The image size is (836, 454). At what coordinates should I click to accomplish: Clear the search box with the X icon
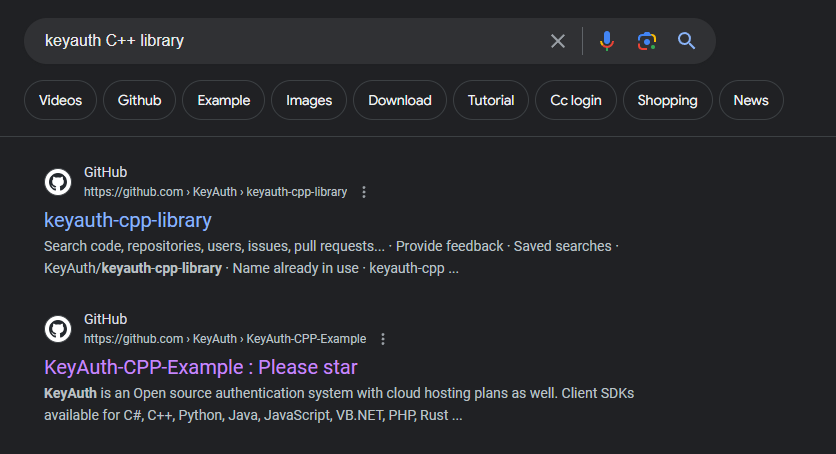point(558,41)
